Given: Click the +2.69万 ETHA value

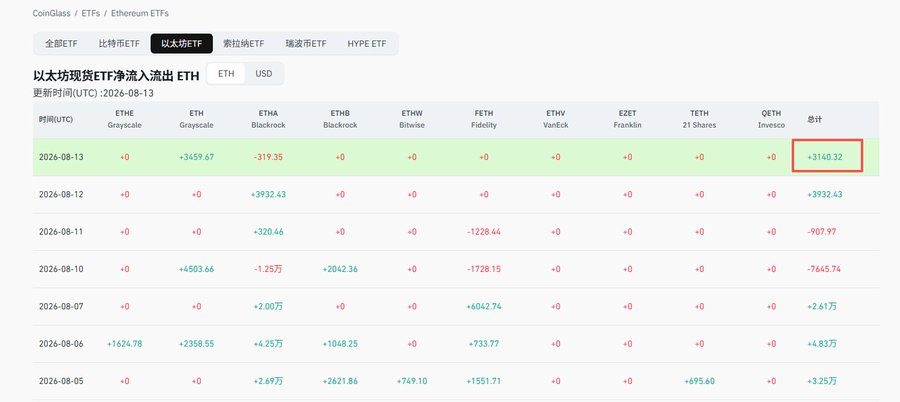Looking at the screenshot, I should pyautogui.click(x=268, y=381).
